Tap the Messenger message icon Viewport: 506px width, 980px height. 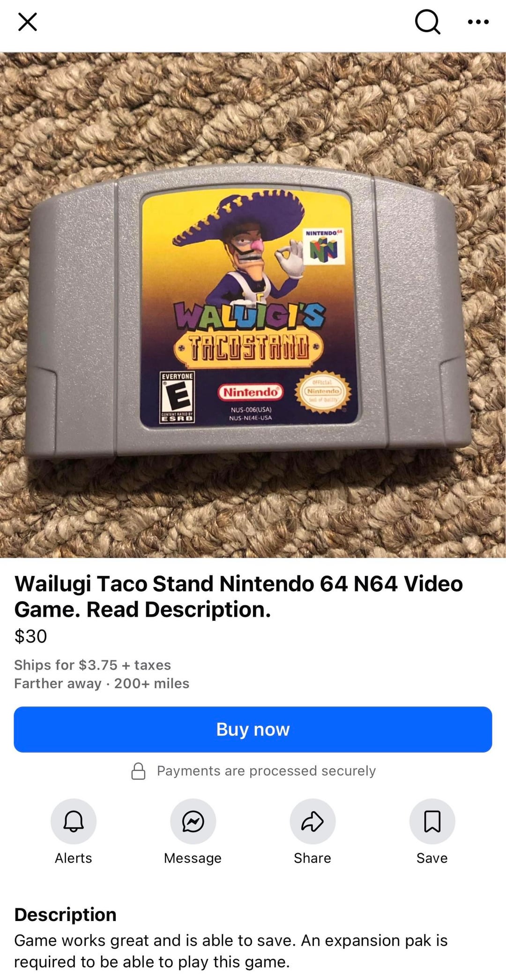[193, 821]
